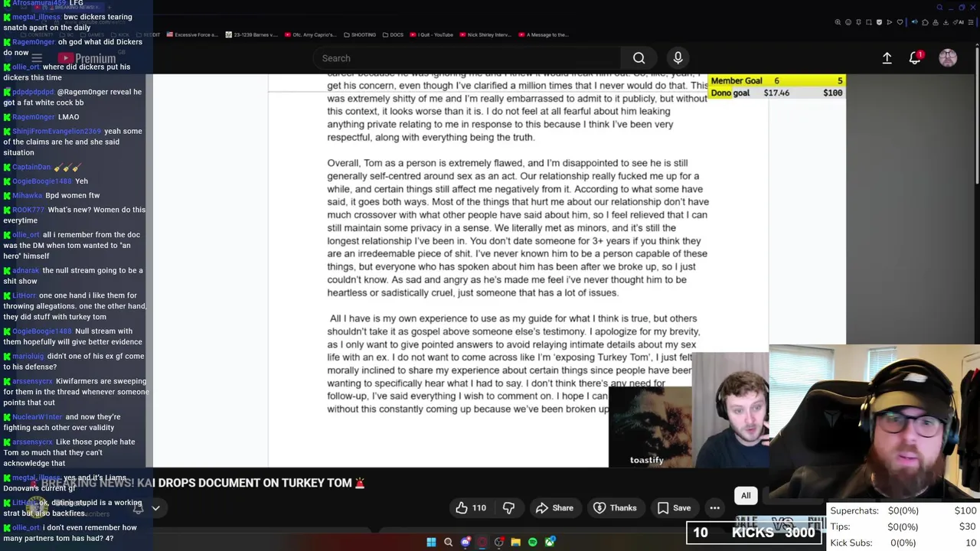The width and height of the screenshot is (980, 551).
Task: Open OBS Studio from taskbar
Action: 499,542
